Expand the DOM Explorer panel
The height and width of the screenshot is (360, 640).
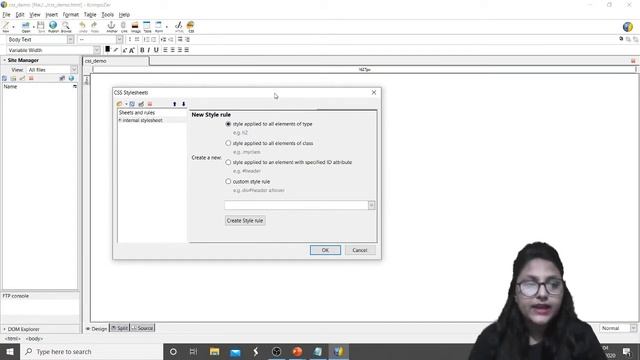(4, 329)
